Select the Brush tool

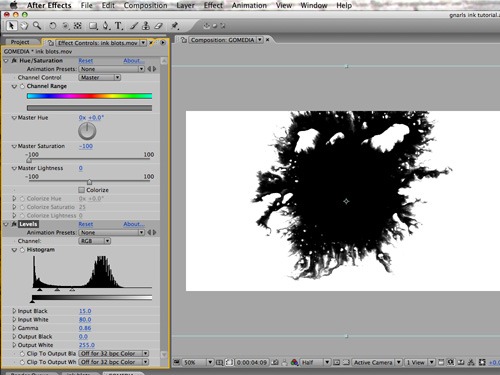(x=134, y=26)
